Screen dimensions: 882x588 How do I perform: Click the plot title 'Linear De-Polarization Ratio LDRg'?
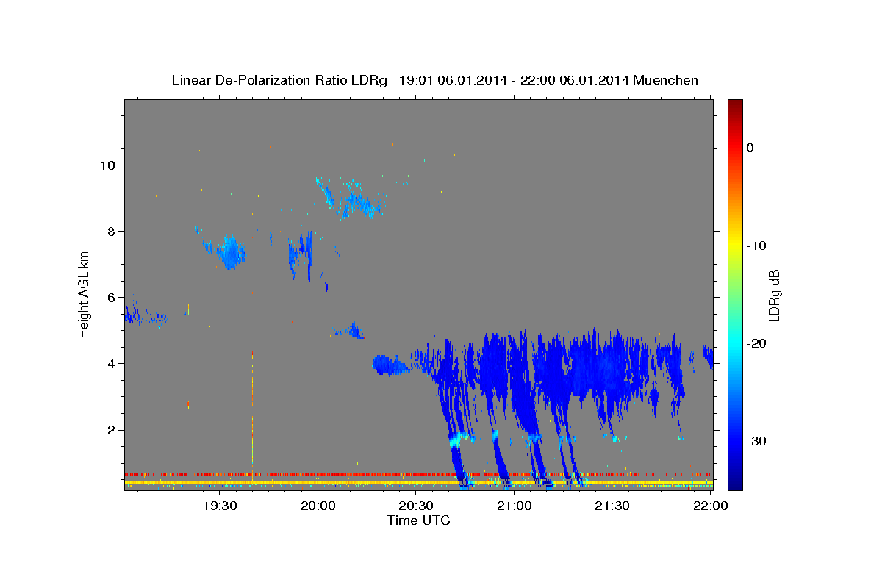279,80
